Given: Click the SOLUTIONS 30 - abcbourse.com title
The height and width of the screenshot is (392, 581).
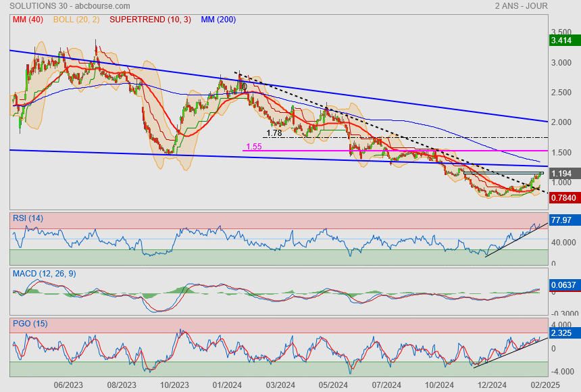Looking at the screenshot, I should (60, 6).
